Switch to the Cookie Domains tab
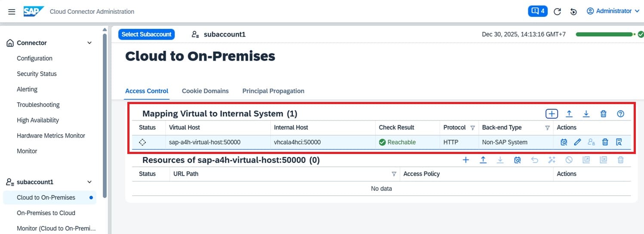The height and width of the screenshot is (234, 644). pos(205,91)
